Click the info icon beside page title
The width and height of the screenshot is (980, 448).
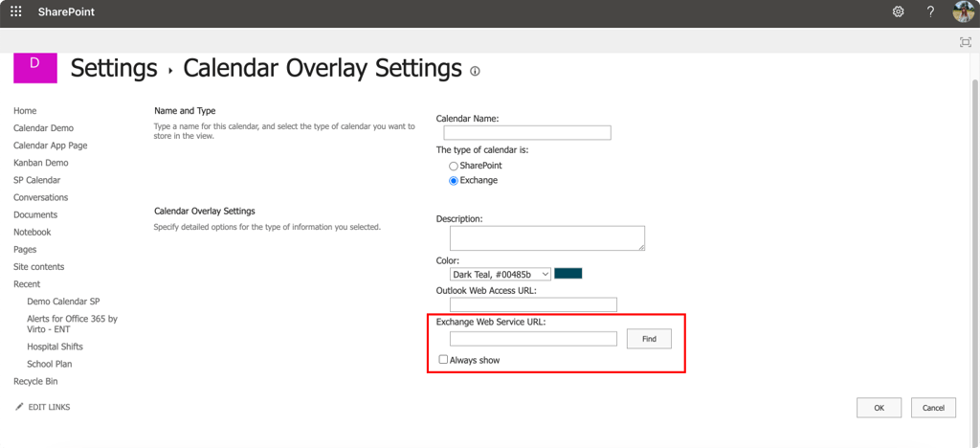(x=475, y=71)
